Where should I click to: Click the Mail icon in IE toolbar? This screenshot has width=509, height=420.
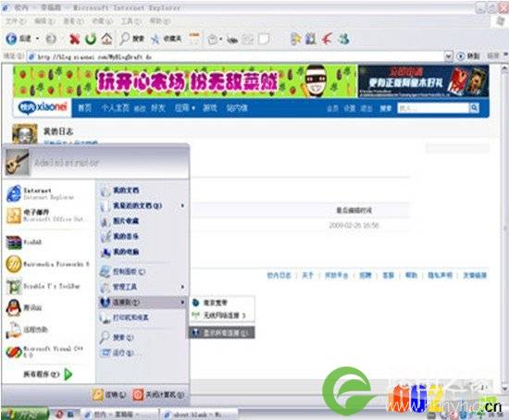coord(212,40)
